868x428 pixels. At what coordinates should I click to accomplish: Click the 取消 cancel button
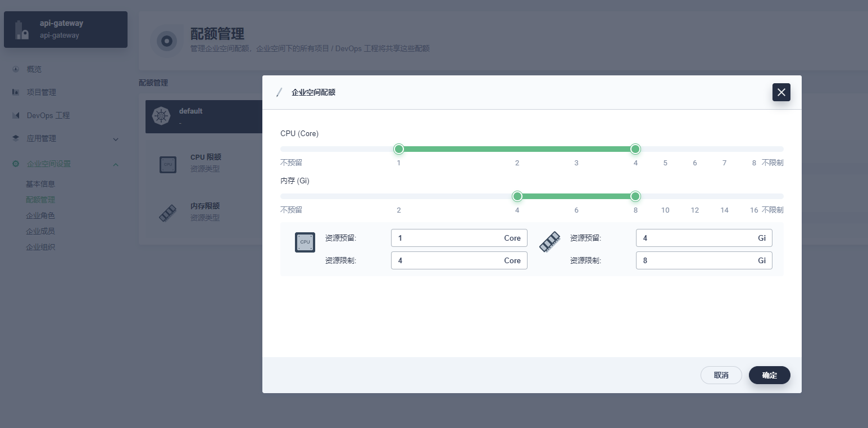[x=721, y=375]
